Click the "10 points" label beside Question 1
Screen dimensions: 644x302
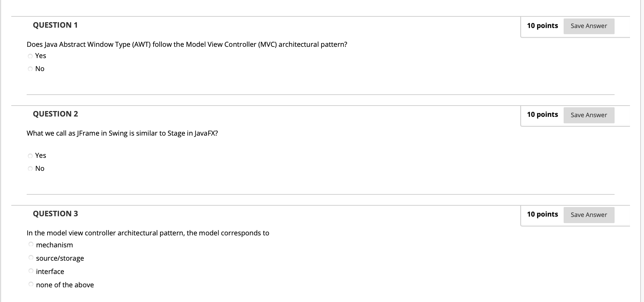[x=542, y=26]
